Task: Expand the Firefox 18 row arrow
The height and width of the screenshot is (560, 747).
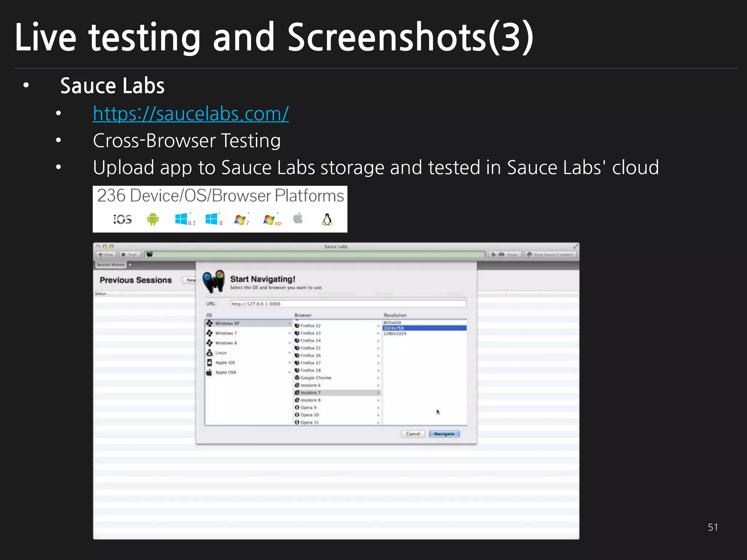Action: click(x=378, y=370)
